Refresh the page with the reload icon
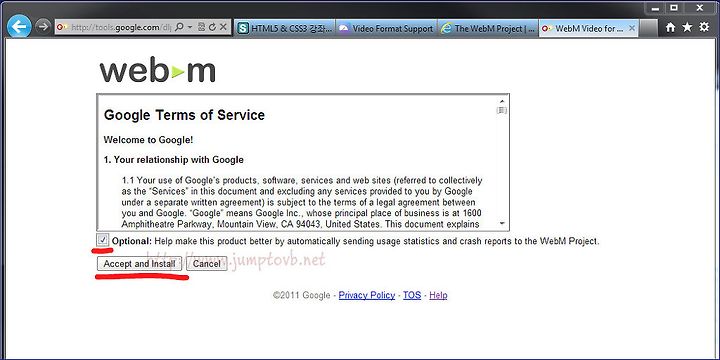720x360 pixels. pos(212,28)
